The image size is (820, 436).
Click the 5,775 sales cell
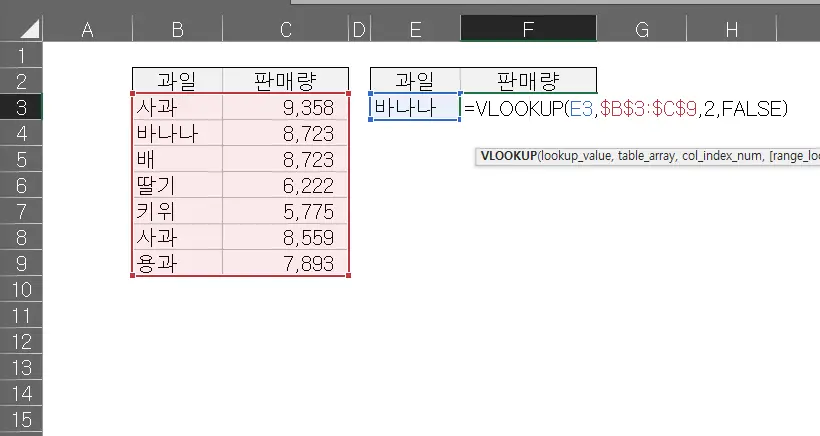(286, 211)
